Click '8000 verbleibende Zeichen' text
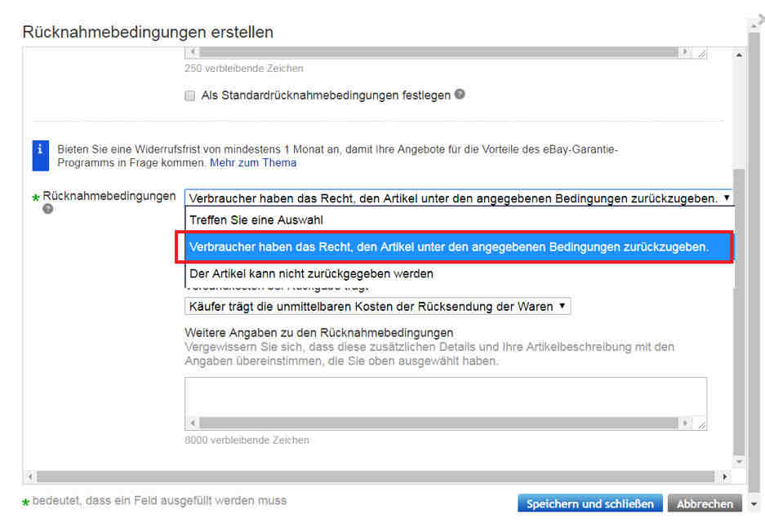 [x=247, y=440]
